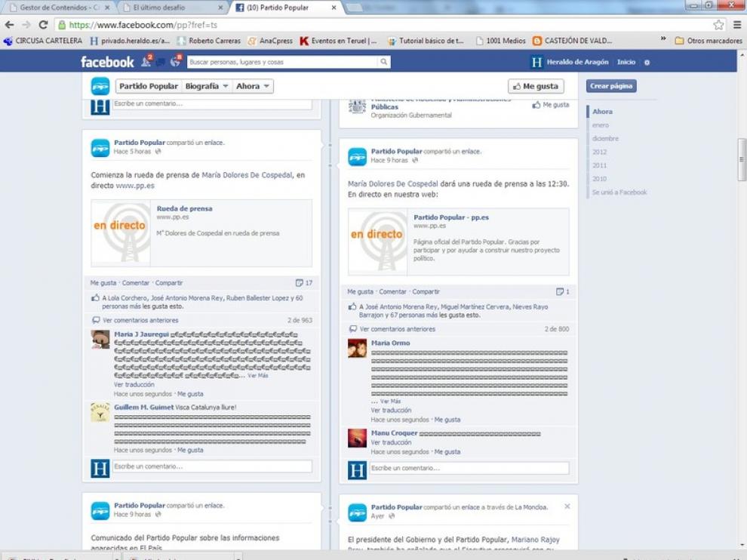
Task: Open the 1001 Medios bookmark
Action: pos(501,41)
